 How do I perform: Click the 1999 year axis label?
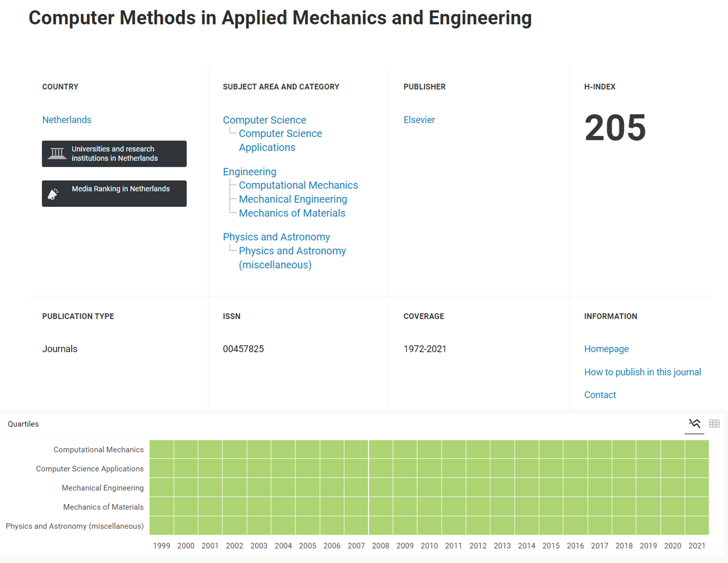[x=162, y=546]
